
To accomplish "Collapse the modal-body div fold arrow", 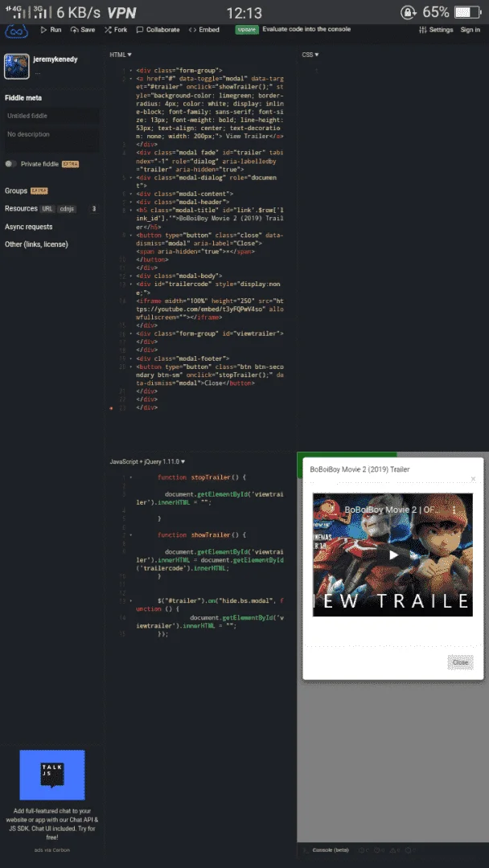I will click(x=131, y=276).
